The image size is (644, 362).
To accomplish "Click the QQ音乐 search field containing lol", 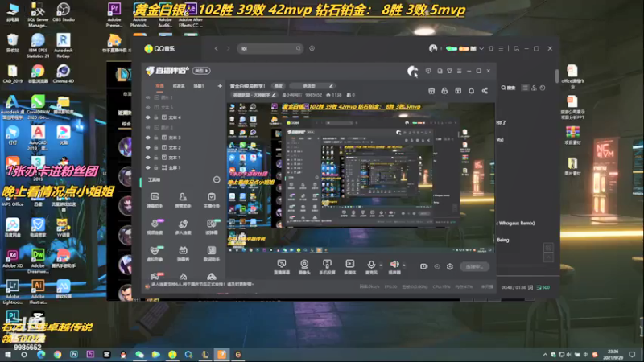I will 270,48.
